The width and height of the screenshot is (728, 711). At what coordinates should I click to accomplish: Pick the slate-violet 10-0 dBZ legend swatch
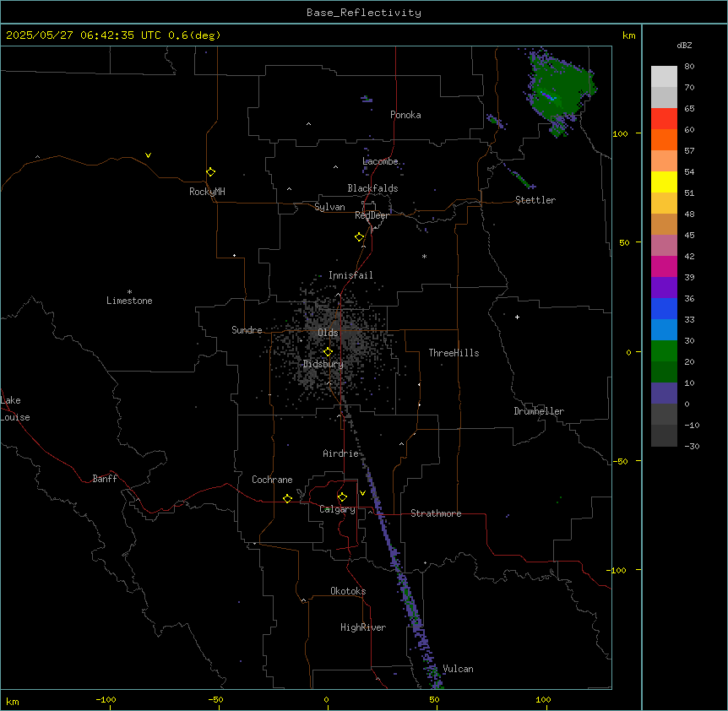click(x=664, y=393)
